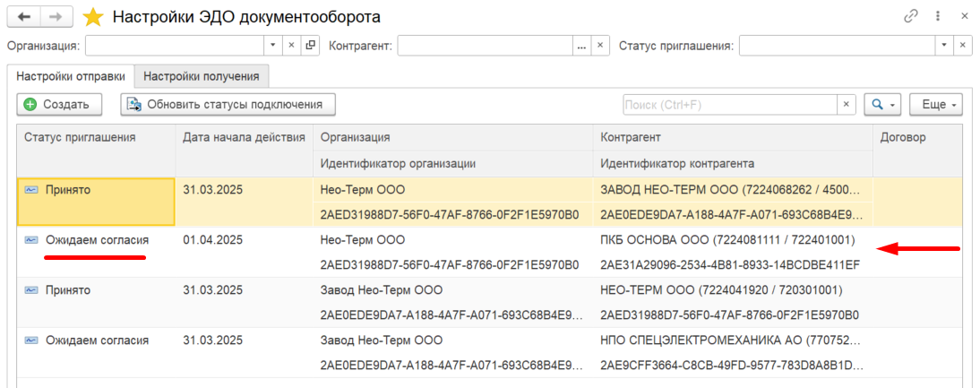Click the Статус приглашения filter field

837,46
